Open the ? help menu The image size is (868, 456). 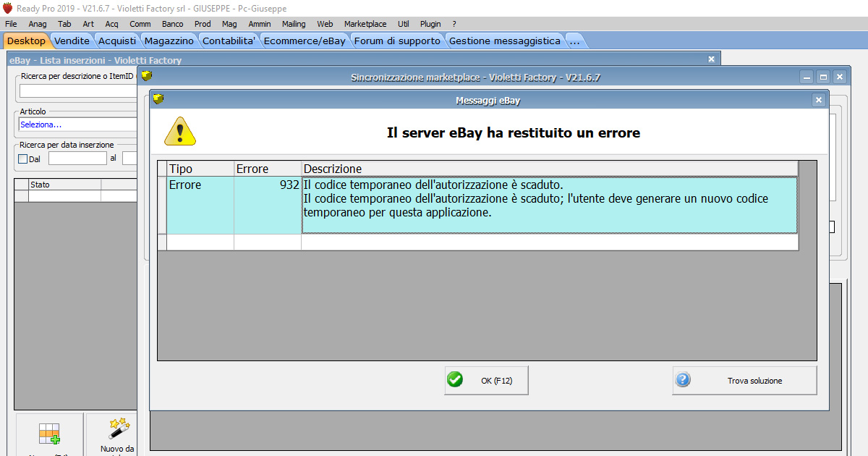click(454, 24)
